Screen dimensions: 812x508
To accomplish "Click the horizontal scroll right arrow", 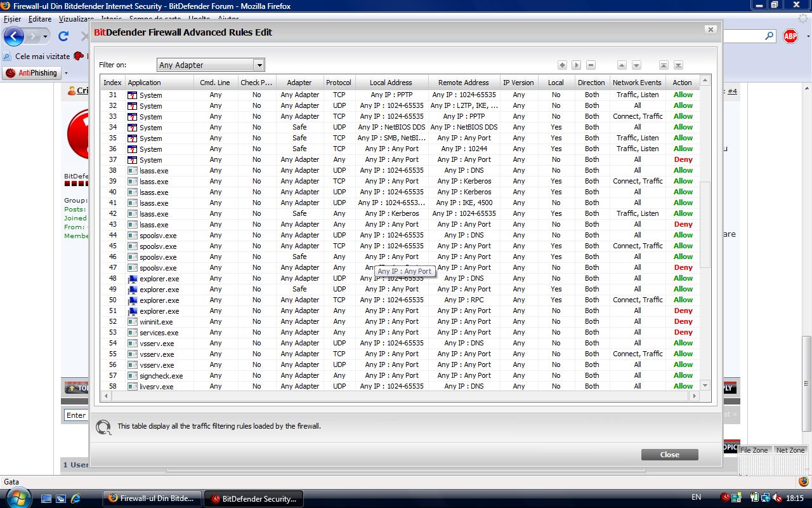I will click(x=694, y=396).
